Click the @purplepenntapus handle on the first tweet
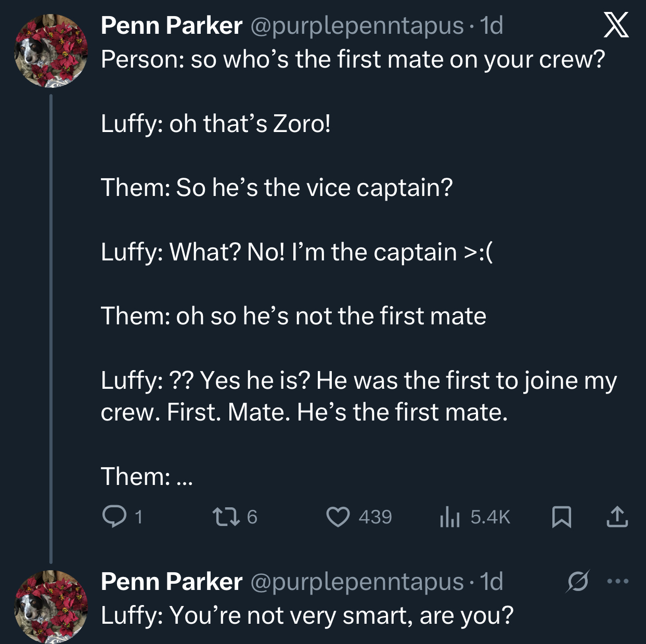This screenshot has width=646, height=644. 357,25
